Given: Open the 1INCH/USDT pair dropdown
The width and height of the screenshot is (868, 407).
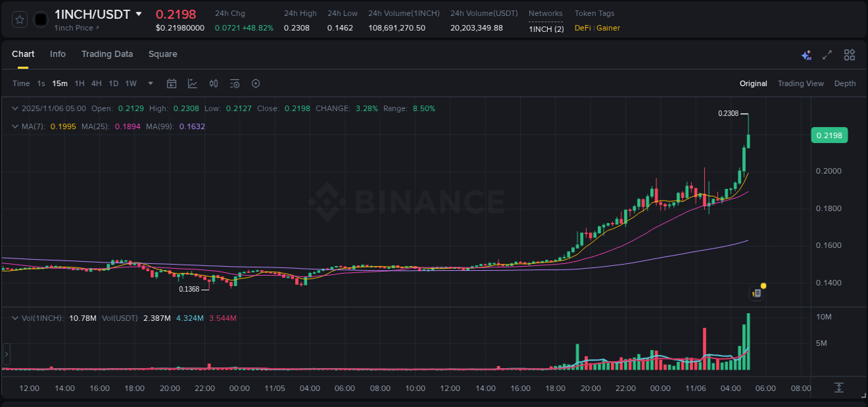Looking at the screenshot, I should pos(139,13).
